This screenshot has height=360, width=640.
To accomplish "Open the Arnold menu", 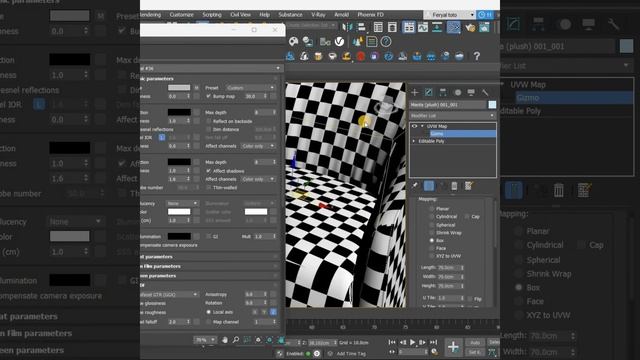I will [342, 15].
